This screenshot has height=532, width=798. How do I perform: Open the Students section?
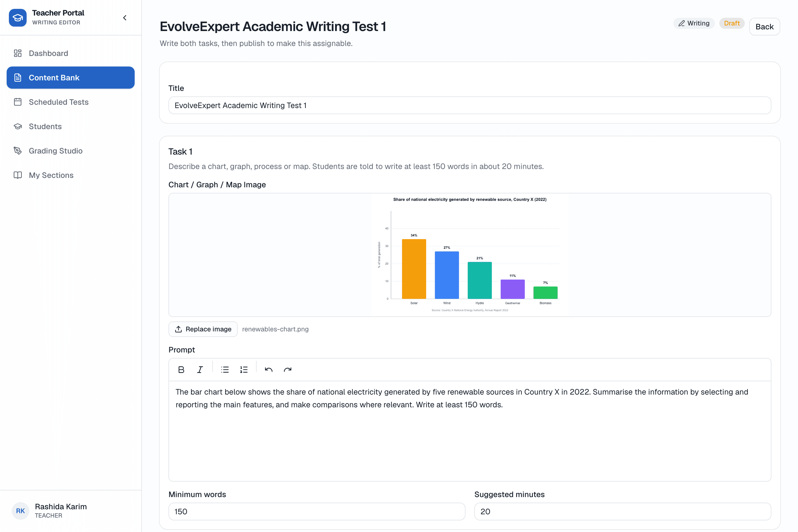pos(71,127)
